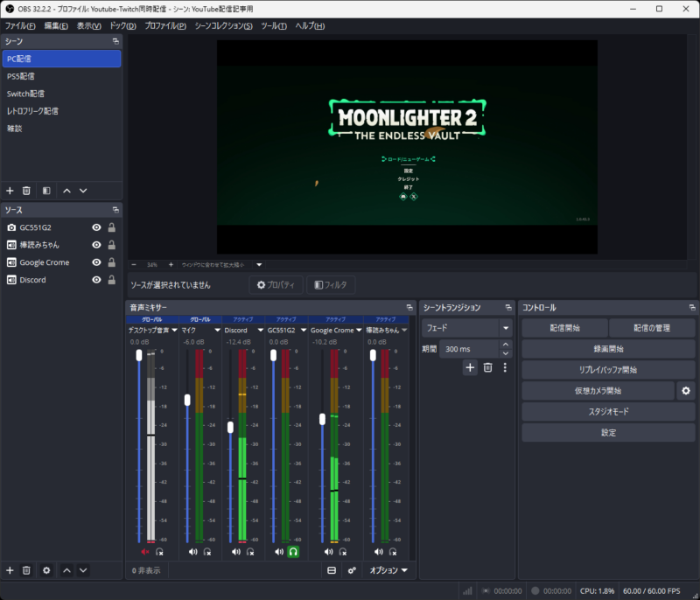The image size is (700, 600).
Task: Open the ファイル menu
Action: click(20, 26)
